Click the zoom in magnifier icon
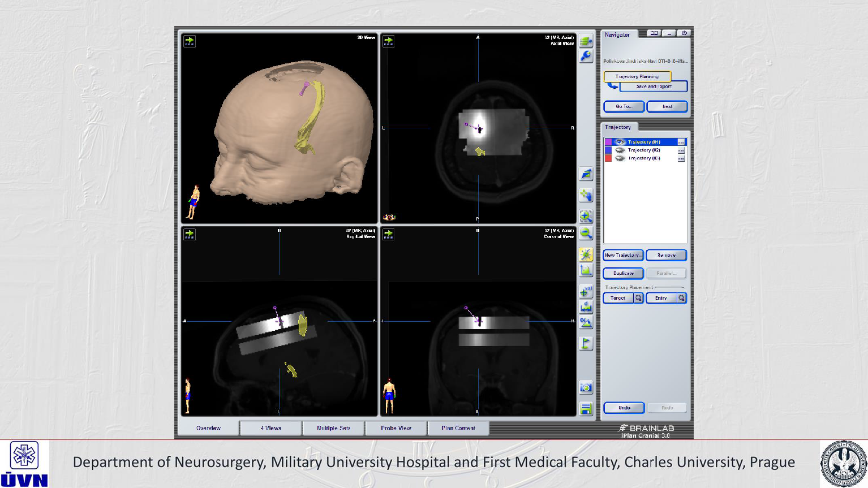Viewport: 868px width, 488px height. 586,217
